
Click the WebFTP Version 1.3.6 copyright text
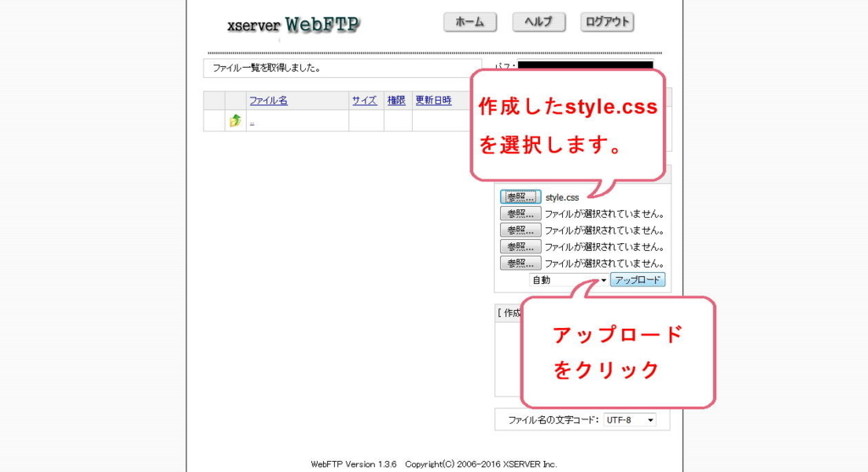434,464
